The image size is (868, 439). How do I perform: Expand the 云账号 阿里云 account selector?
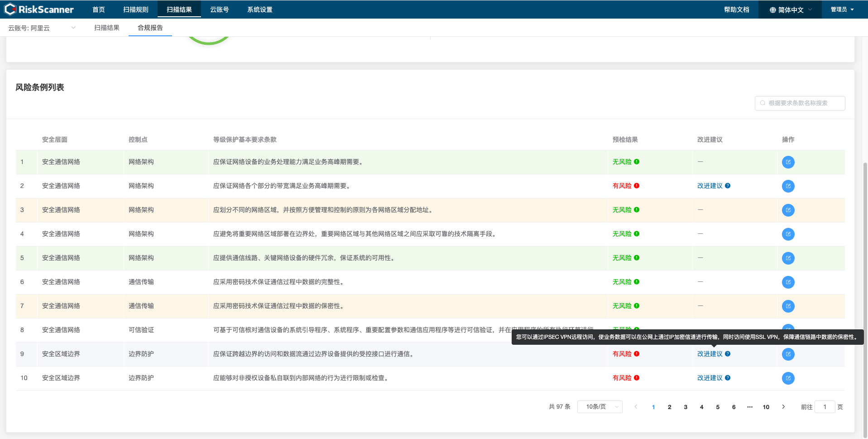click(42, 28)
